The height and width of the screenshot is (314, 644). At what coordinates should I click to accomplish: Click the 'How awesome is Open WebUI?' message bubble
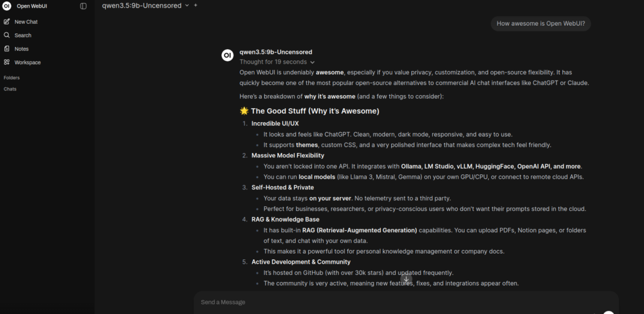pos(540,24)
